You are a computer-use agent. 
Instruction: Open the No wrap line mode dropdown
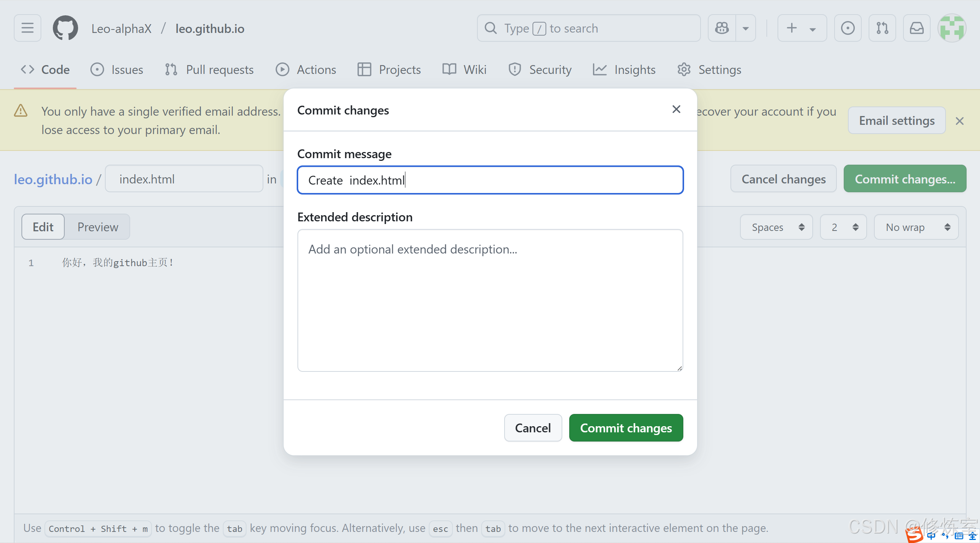pos(916,227)
